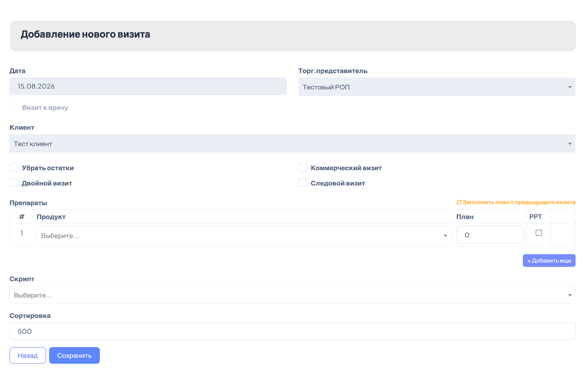Open the Торг.представитель dropdown
This screenshot has height=392, width=587.
tap(437, 87)
